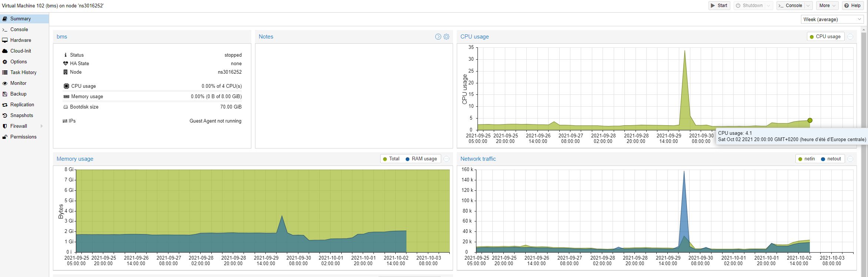
Task: Click the Replication icon in sidebar
Action: coord(5,105)
